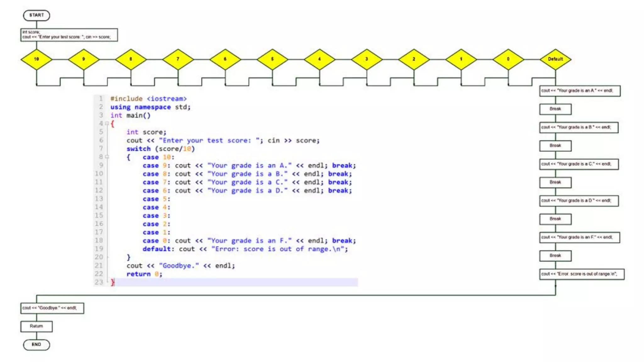
Task: Click the 'Your grade is an A' box
Action: pos(580,91)
